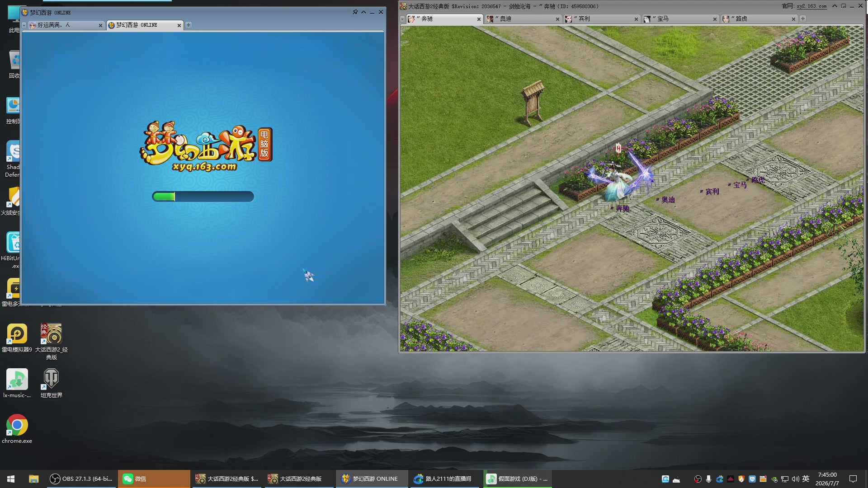Switch to 大话西游2经典版 $... taskbar button
This screenshot has height=488, width=868.
pyautogui.click(x=227, y=479)
